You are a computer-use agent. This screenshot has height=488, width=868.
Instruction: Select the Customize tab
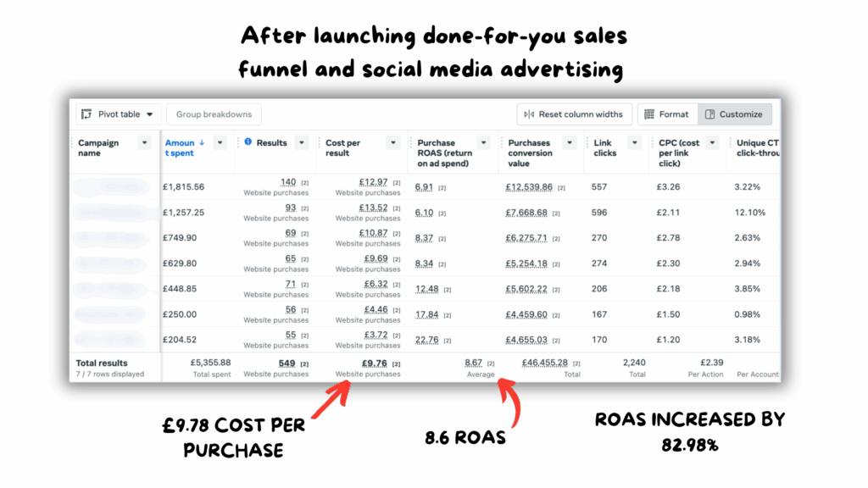734,114
